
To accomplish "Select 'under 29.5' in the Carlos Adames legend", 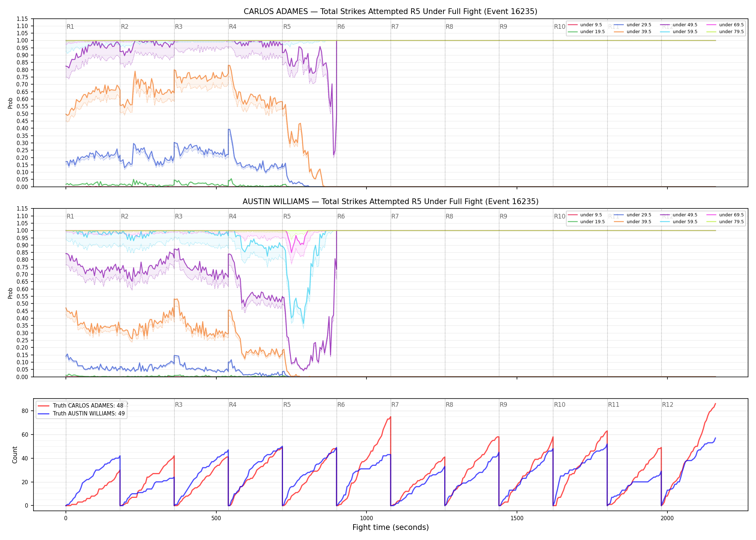I will pos(633,25).
